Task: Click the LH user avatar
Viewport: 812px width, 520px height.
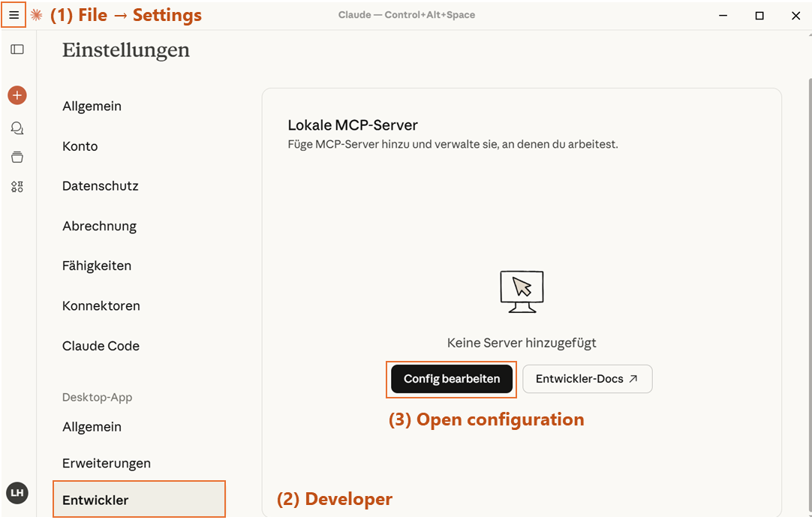Action: click(x=17, y=492)
